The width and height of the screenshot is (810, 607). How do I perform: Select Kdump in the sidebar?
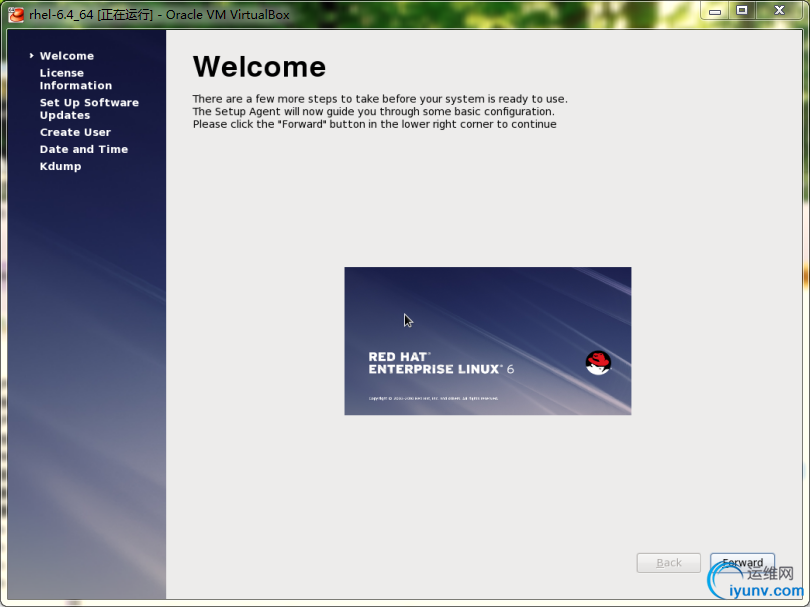(60, 166)
